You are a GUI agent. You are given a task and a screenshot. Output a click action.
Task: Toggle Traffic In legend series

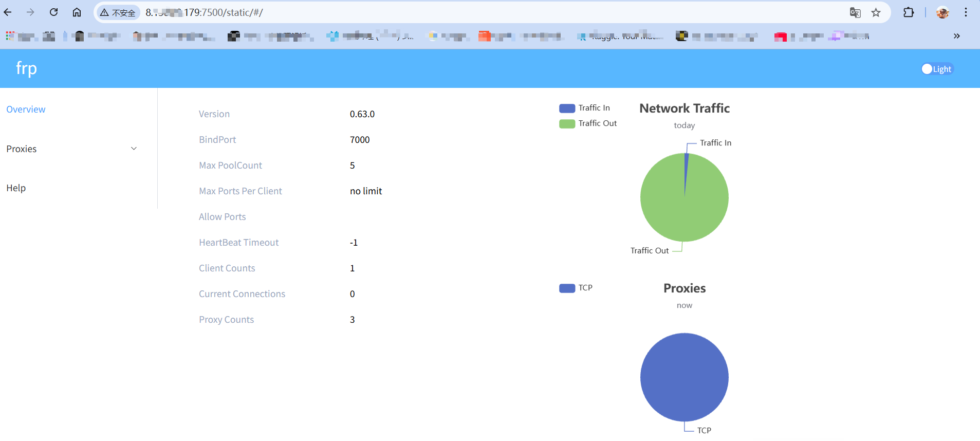click(567, 108)
